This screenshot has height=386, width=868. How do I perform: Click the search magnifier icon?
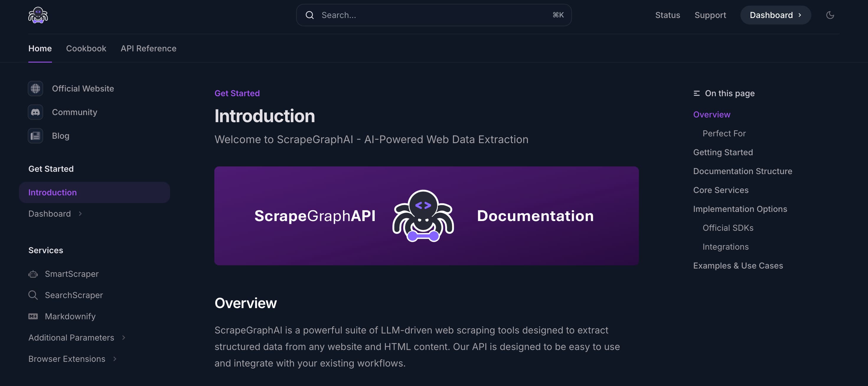[309, 15]
